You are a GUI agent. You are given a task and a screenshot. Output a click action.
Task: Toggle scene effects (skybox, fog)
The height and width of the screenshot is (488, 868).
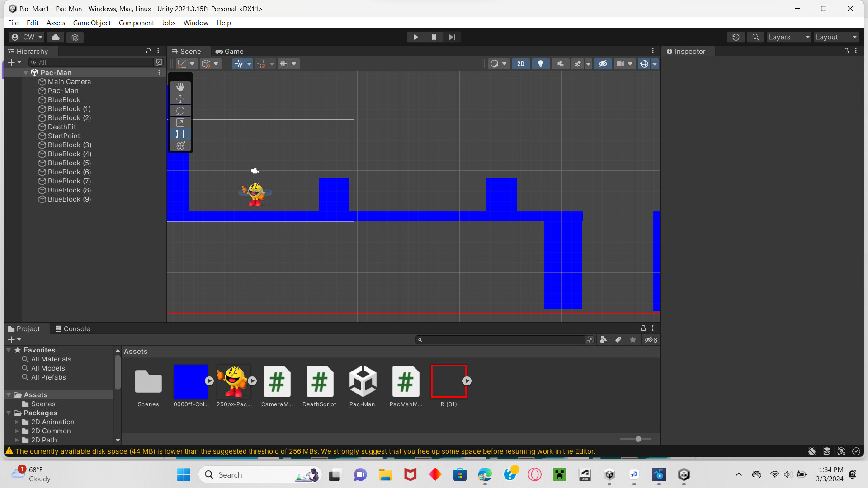[577, 64]
